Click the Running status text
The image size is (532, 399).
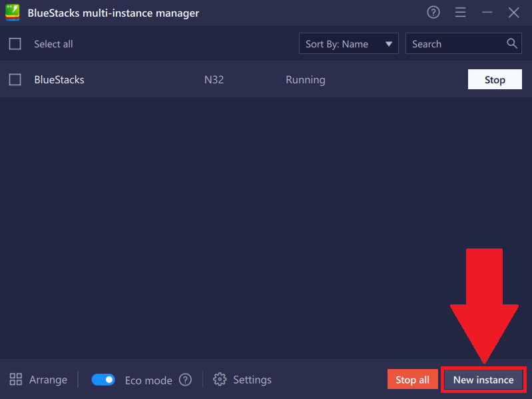coord(306,80)
